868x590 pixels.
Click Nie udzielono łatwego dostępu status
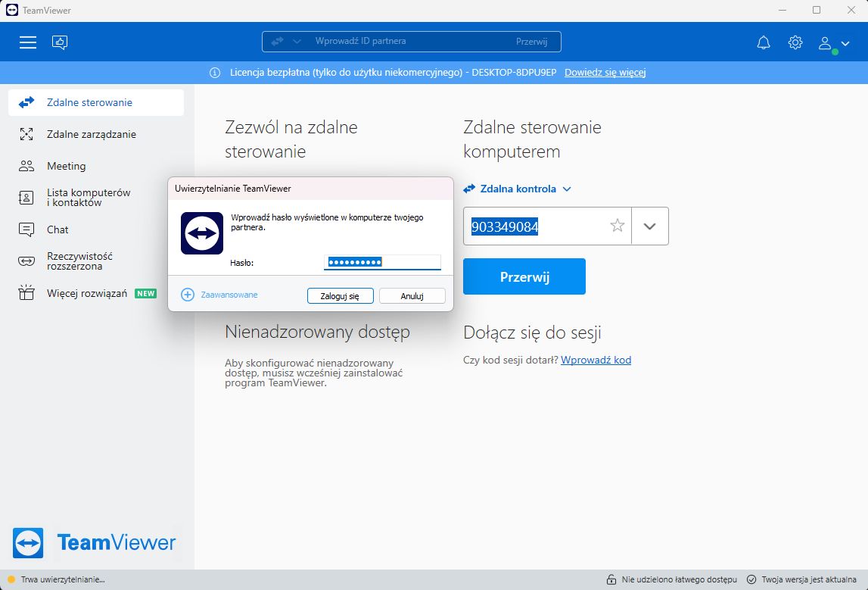click(x=680, y=579)
